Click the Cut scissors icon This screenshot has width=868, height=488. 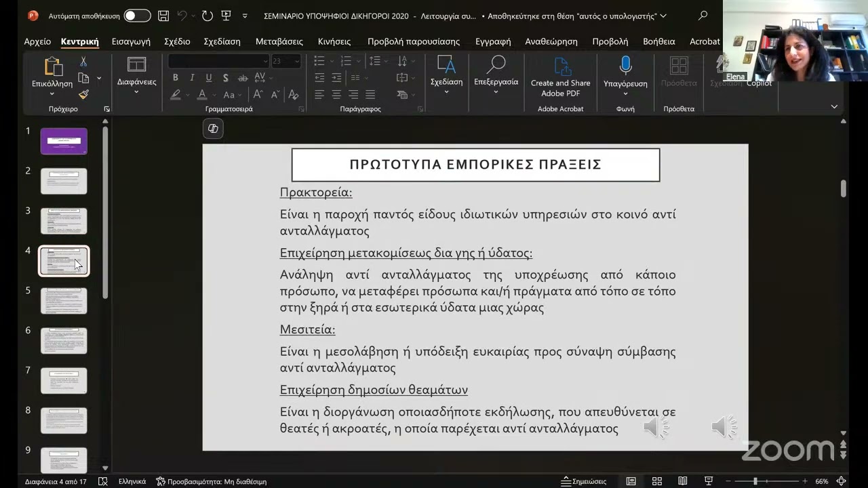click(x=83, y=62)
